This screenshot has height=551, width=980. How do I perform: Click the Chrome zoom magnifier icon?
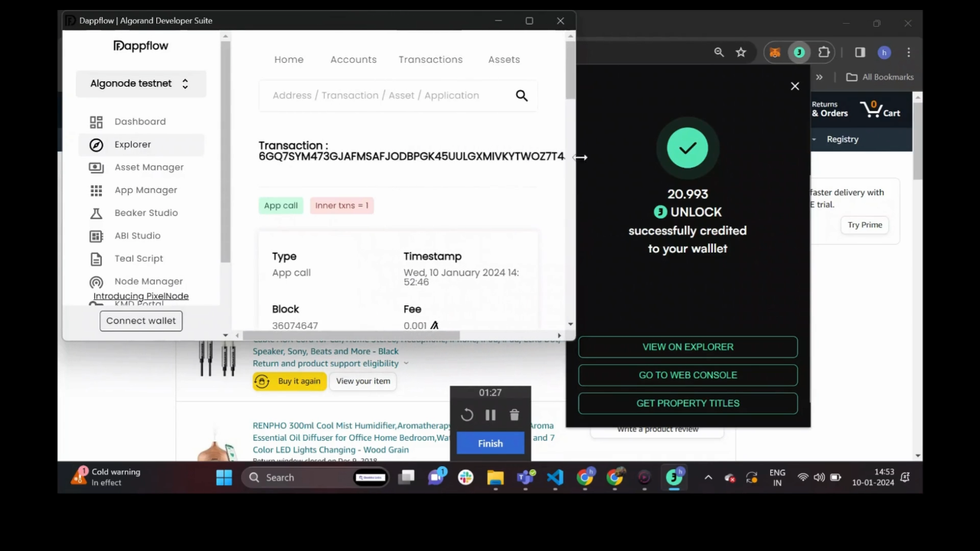point(719,52)
